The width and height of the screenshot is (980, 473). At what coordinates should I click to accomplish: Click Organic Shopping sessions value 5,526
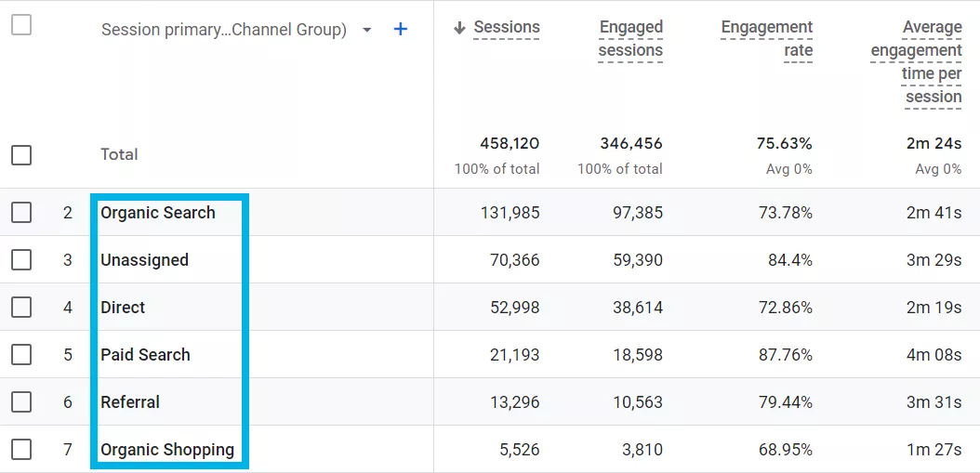click(x=519, y=449)
